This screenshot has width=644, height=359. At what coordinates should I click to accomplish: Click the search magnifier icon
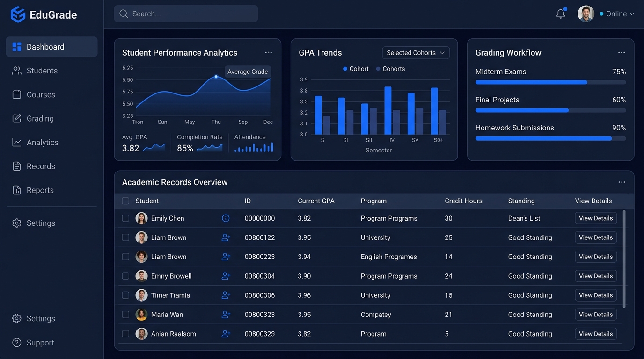coord(124,14)
